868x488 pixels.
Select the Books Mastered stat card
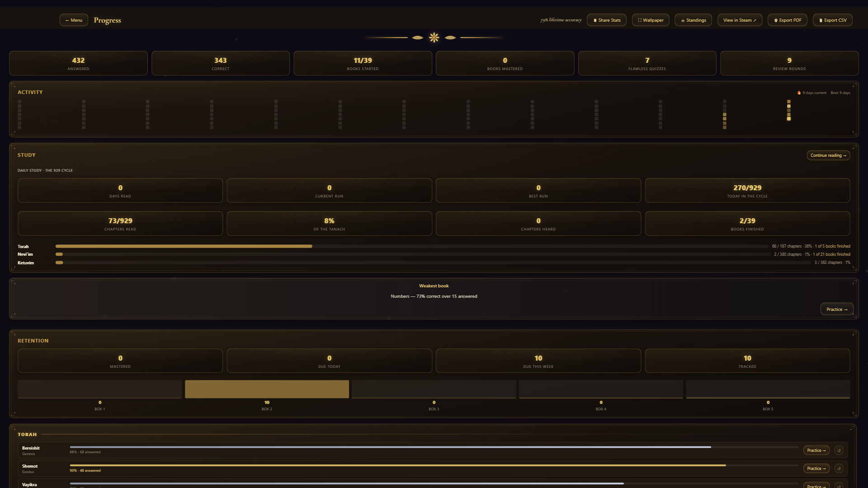click(505, 63)
